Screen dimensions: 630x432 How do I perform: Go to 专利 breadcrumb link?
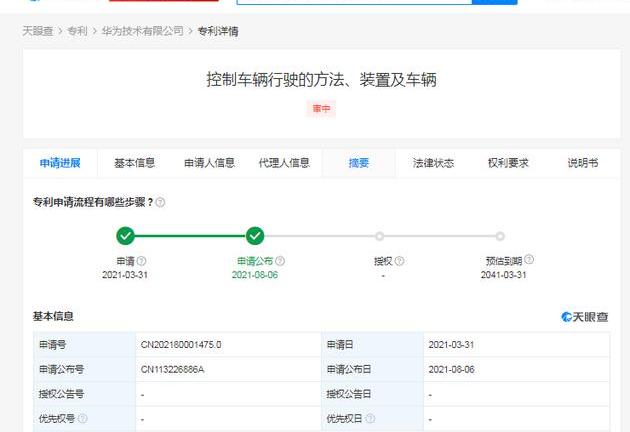[77, 31]
